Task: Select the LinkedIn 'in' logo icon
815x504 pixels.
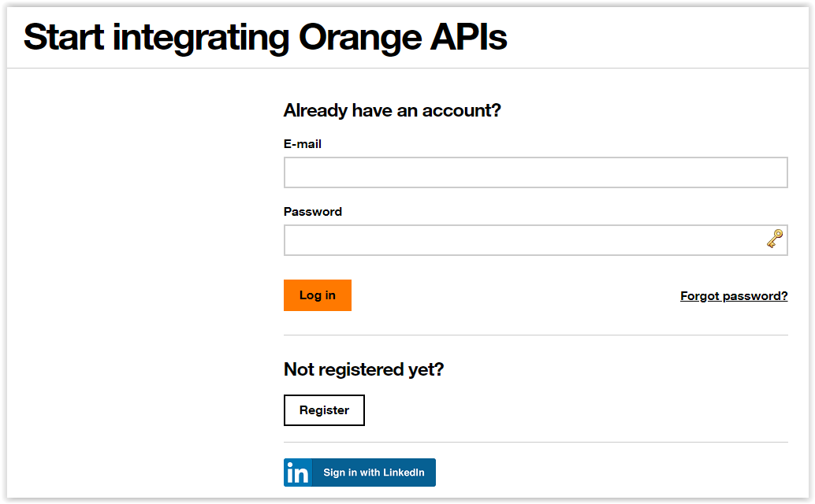Action: pos(296,472)
